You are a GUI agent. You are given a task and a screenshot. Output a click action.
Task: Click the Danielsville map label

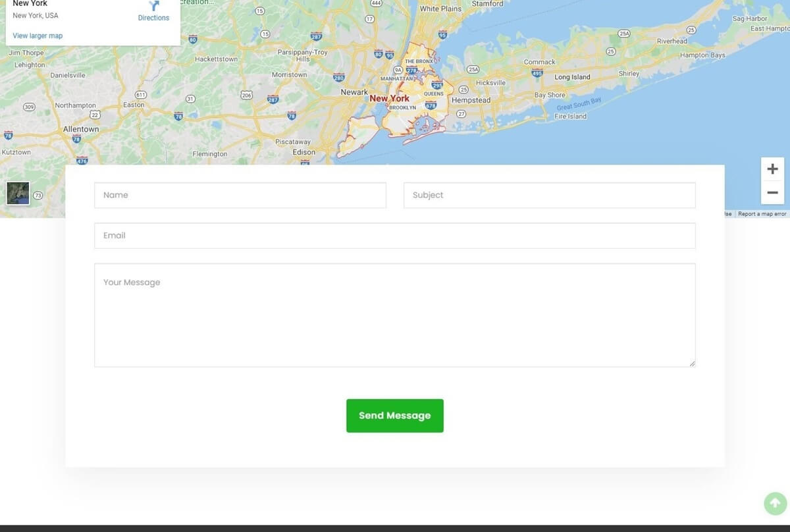point(68,75)
